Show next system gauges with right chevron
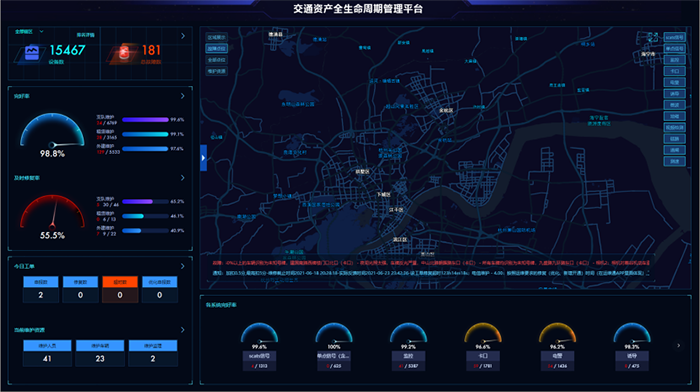700x392 pixels. pyautogui.click(x=679, y=346)
